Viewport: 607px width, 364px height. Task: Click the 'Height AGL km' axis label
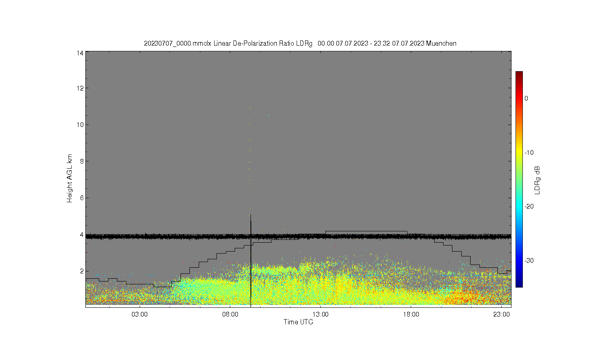tap(70, 178)
